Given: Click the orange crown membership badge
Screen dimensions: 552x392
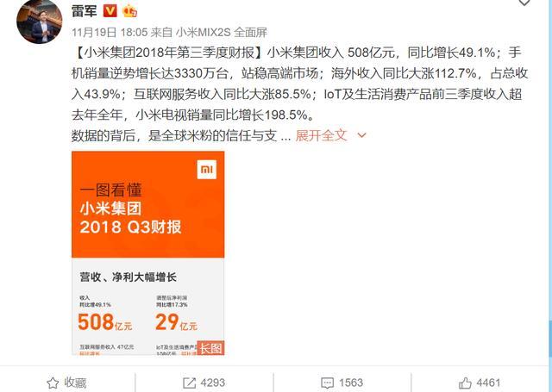Looking at the screenshot, I should 129,11.
